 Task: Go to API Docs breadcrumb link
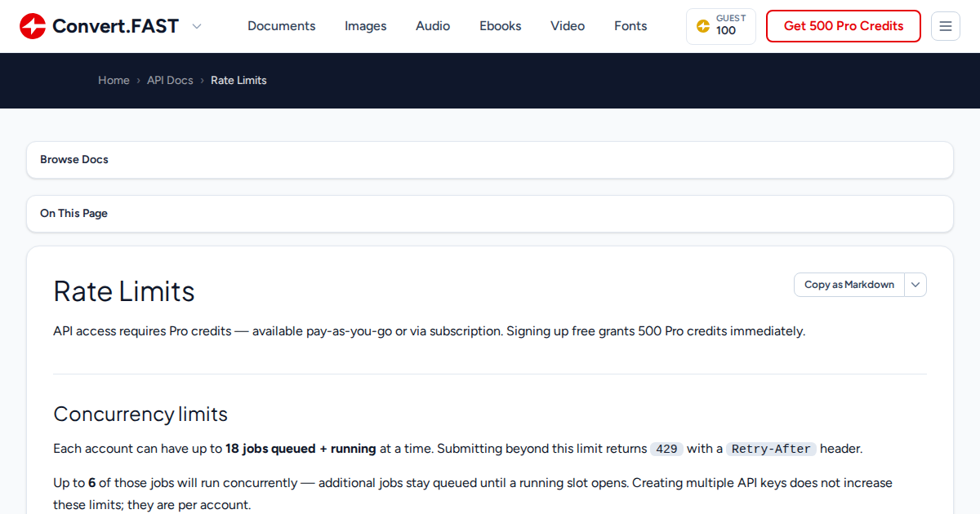point(170,80)
